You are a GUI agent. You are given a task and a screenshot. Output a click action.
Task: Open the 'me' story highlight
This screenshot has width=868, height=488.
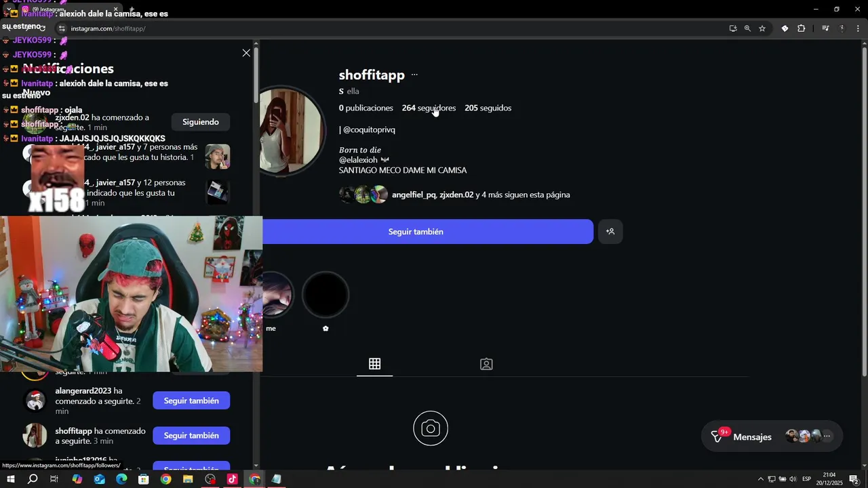click(x=277, y=295)
